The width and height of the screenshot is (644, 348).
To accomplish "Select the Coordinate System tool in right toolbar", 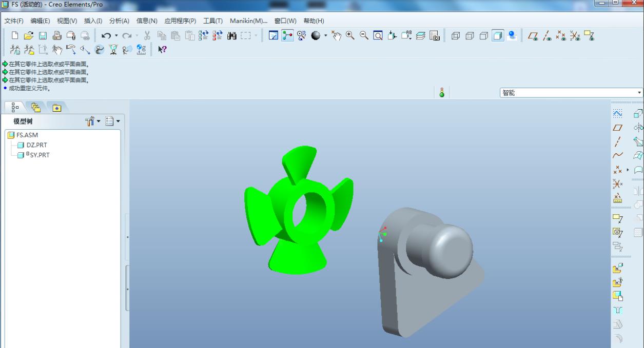I will [x=618, y=183].
